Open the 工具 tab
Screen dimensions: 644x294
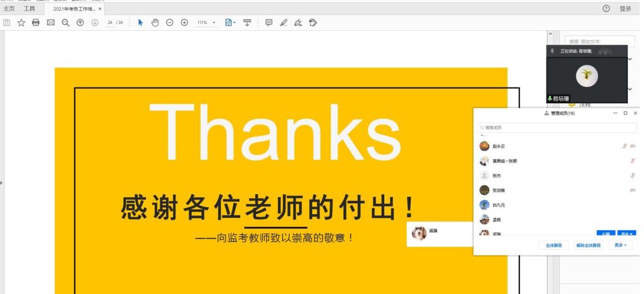click(x=30, y=9)
